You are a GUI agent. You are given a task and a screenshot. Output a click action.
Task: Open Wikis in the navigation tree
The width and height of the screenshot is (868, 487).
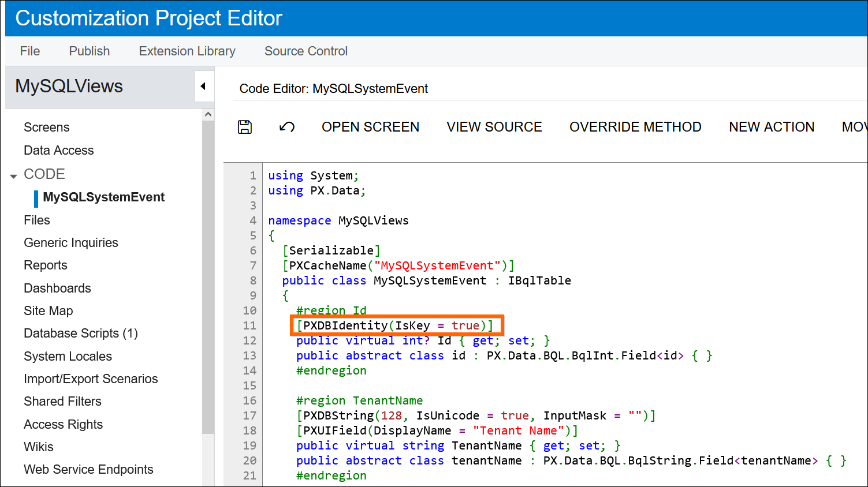[x=39, y=447]
